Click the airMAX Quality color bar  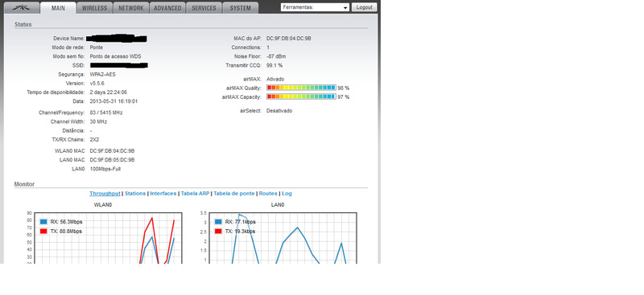(301, 88)
